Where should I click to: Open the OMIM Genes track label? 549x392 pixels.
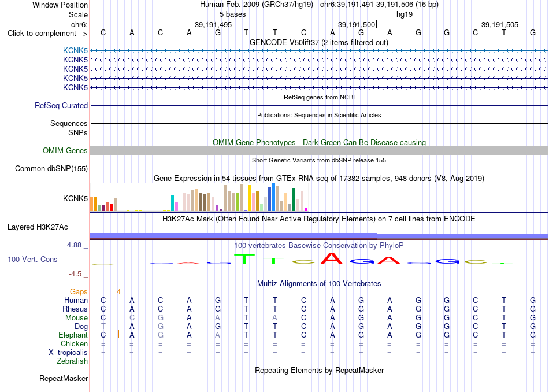[65, 151]
